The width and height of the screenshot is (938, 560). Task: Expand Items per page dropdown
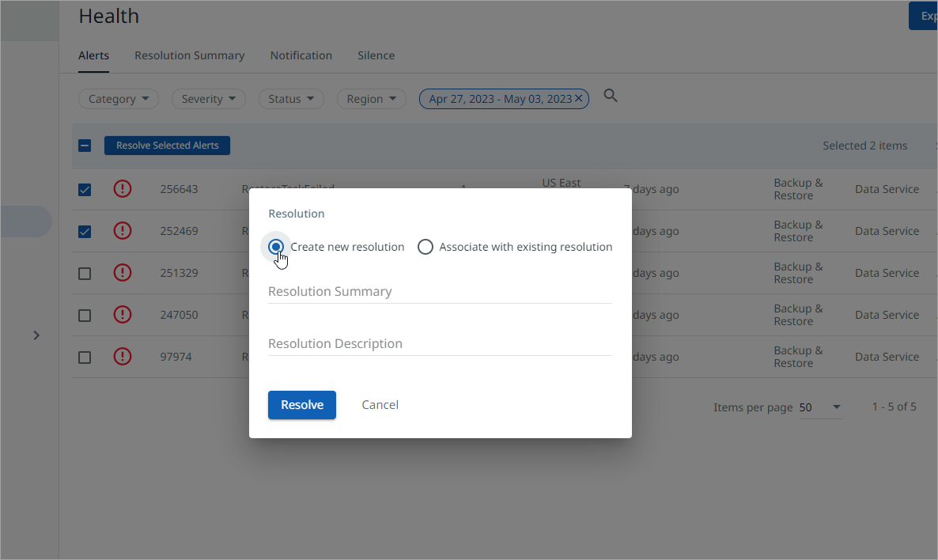pos(820,407)
